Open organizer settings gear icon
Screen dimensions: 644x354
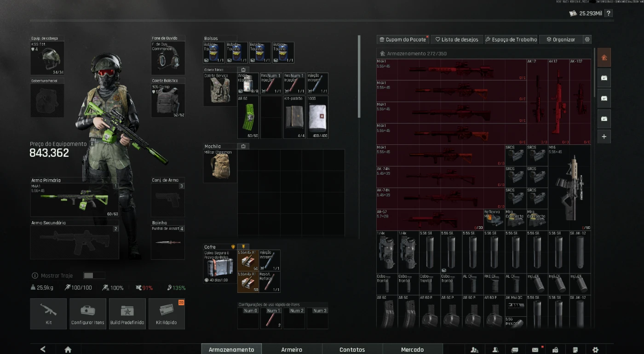587,40
